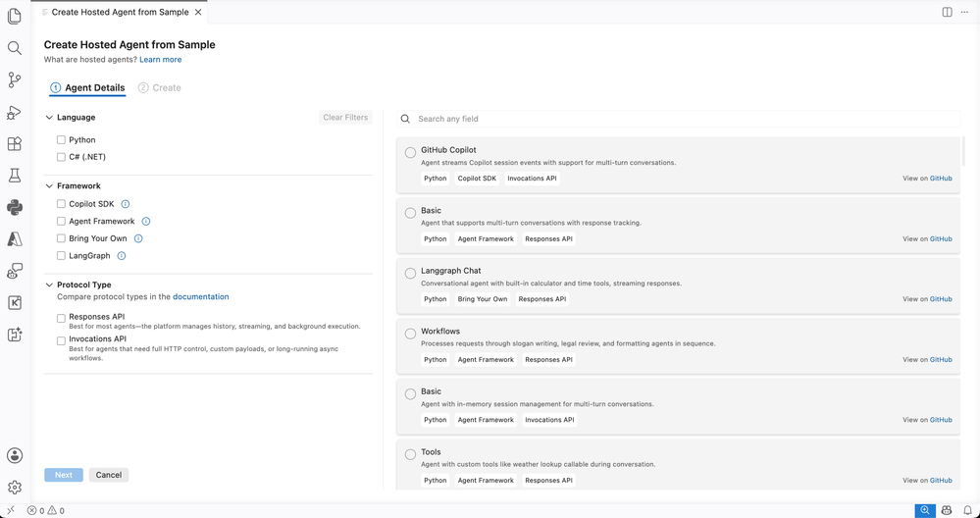The width and height of the screenshot is (980, 518).
Task: Open the Testing flask view
Action: (x=15, y=176)
